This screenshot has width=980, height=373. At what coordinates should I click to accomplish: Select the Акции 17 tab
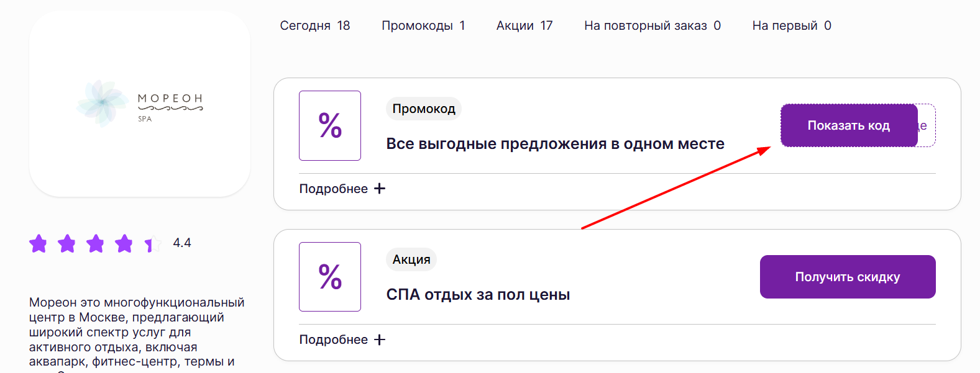(524, 25)
